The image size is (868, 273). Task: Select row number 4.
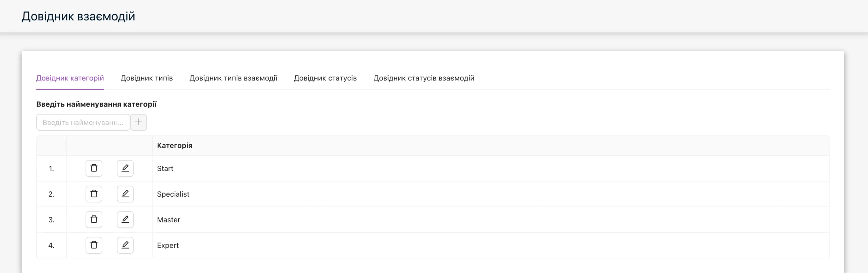[51, 245]
